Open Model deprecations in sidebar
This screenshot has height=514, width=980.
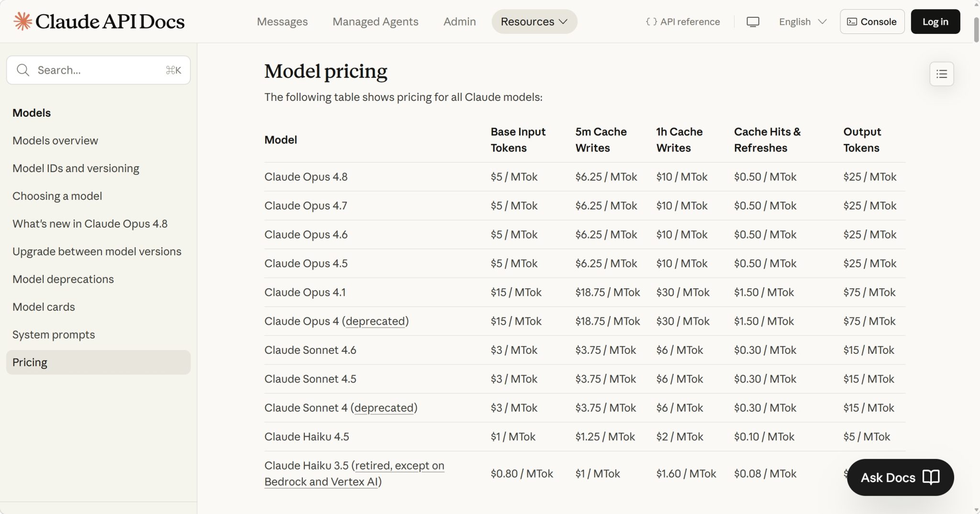63,279
